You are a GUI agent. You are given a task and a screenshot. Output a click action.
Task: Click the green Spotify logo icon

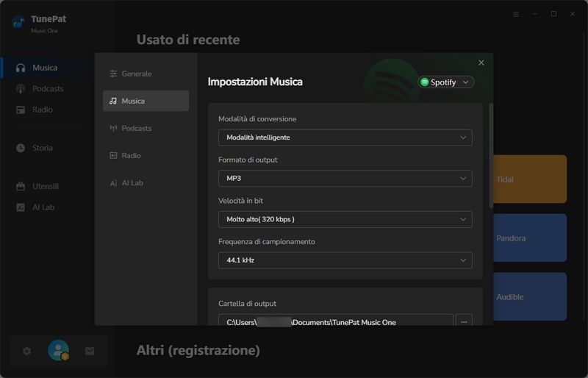pyautogui.click(x=425, y=82)
